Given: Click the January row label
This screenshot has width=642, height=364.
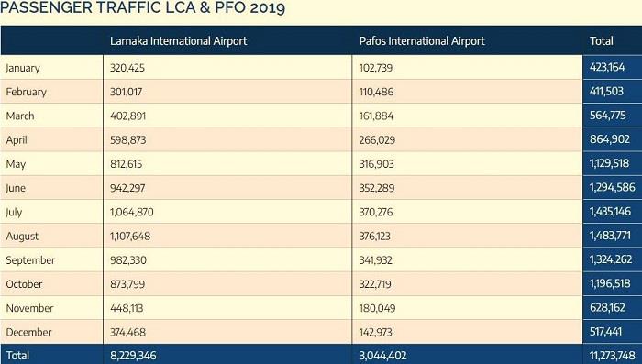Looking at the screenshot, I should pyautogui.click(x=23, y=68).
